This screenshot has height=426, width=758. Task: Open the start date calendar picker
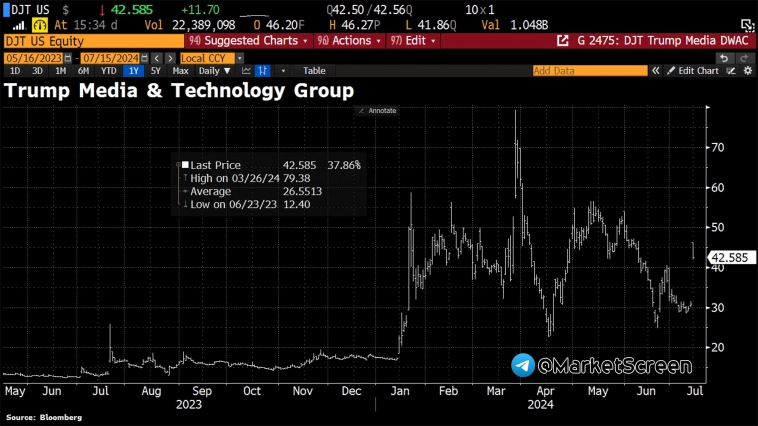(68, 58)
